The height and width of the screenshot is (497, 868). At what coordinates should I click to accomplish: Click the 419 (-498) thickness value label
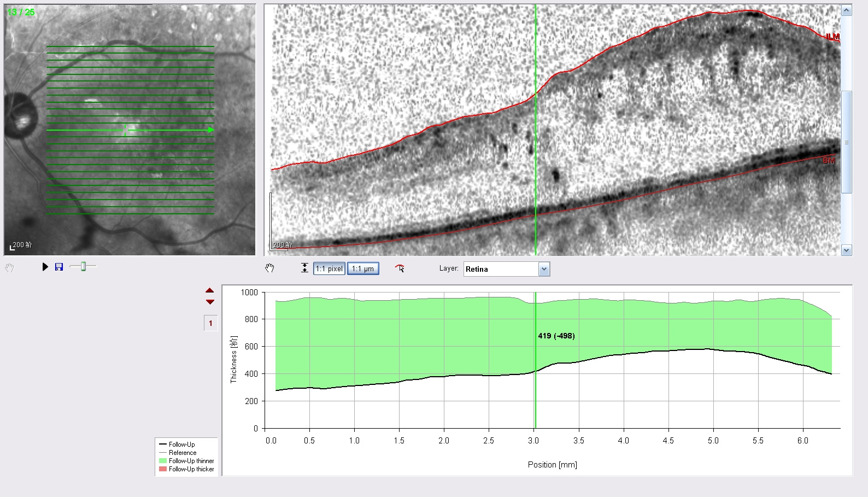click(x=556, y=336)
